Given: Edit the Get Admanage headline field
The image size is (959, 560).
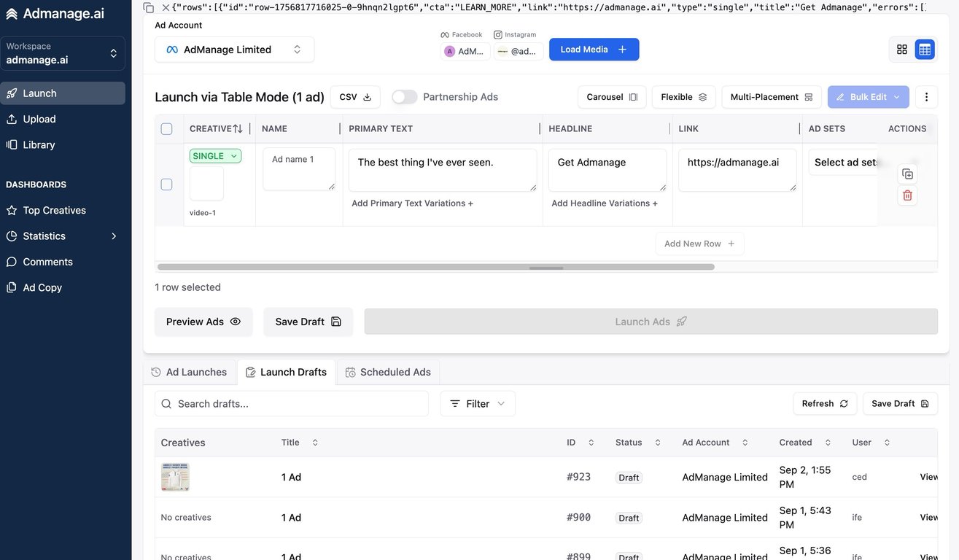Looking at the screenshot, I should point(607,170).
